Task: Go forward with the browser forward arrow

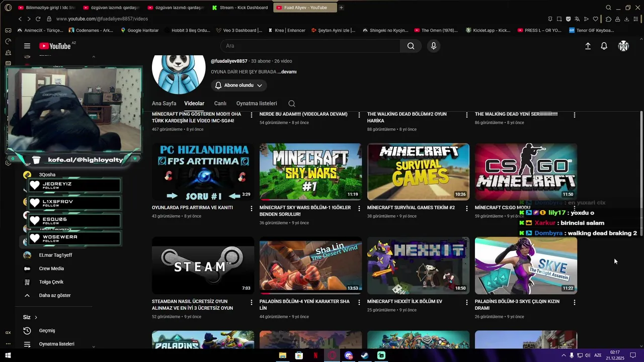Action: (x=29, y=19)
